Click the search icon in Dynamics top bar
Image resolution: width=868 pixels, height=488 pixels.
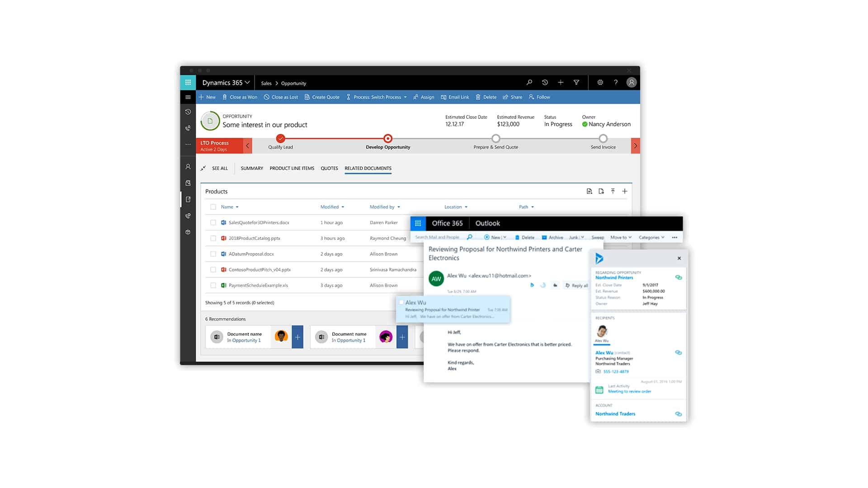click(x=529, y=82)
